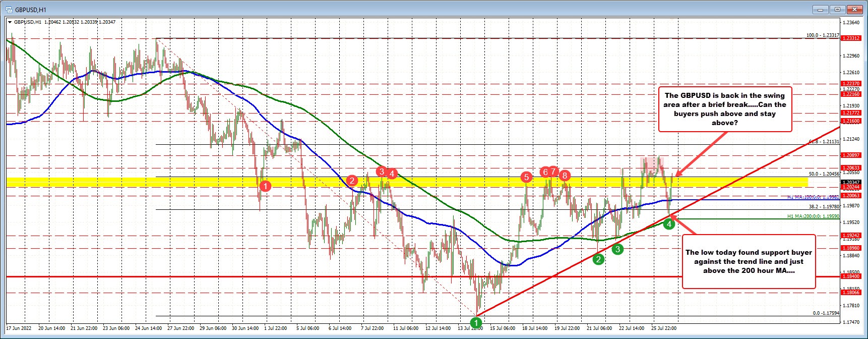The width and height of the screenshot is (868, 339).
Task: Select the red 1.18400 price level tag
Action: click(x=851, y=276)
